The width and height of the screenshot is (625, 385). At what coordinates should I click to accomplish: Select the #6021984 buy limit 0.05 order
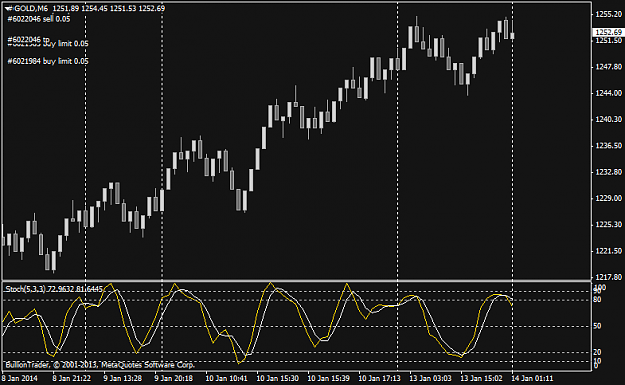(x=48, y=61)
